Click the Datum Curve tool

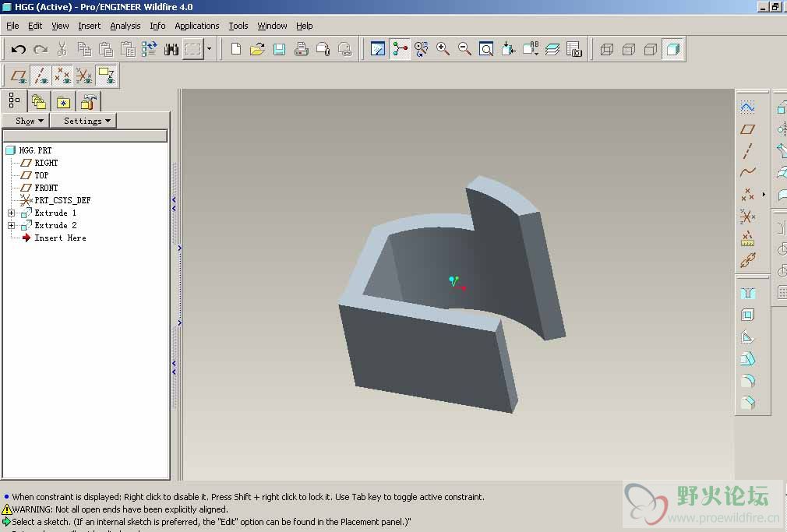click(x=747, y=172)
